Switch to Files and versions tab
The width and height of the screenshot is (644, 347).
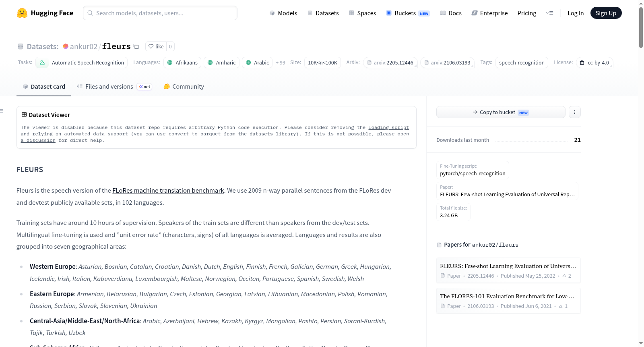pyautogui.click(x=114, y=87)
